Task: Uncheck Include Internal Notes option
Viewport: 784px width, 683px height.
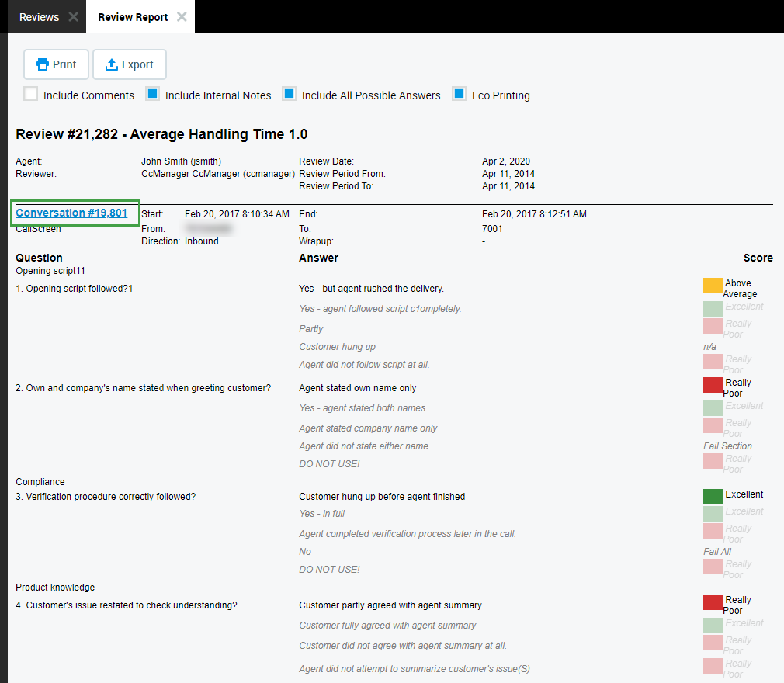Action: pos(153,95)
